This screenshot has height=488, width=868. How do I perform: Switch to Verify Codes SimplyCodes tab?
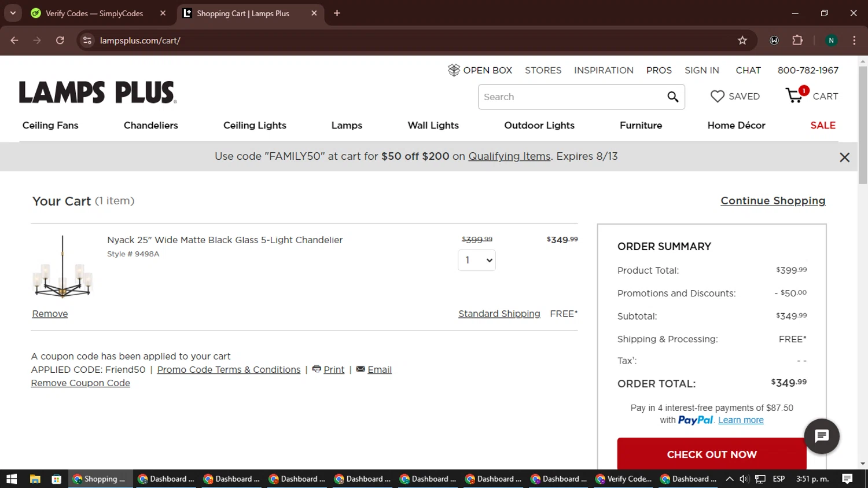94,13
